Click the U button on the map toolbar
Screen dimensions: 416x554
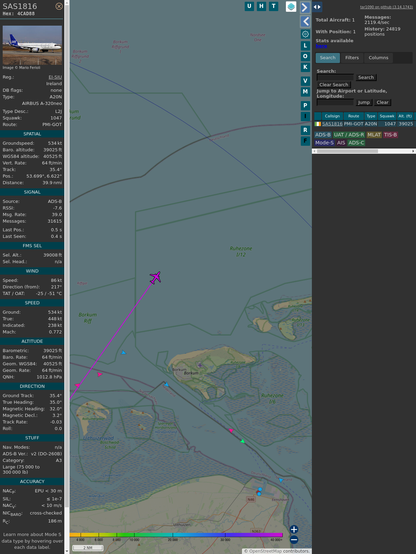pyautogui.click(x=249, y=6)
